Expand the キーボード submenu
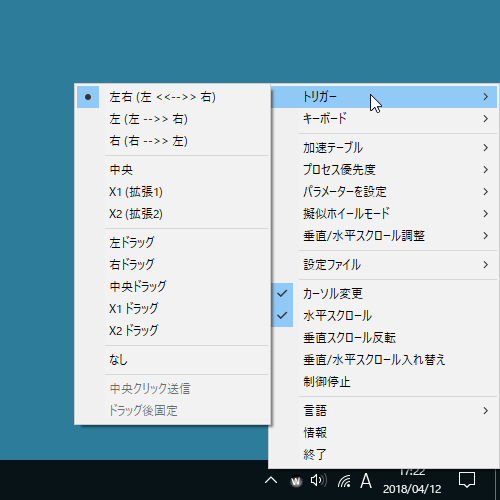Viewport: 500px width, 500px height. [384, 119]
